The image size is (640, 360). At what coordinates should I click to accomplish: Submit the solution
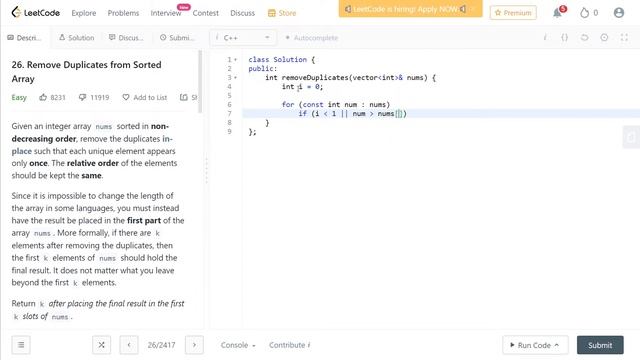click(x=600, y=345)
